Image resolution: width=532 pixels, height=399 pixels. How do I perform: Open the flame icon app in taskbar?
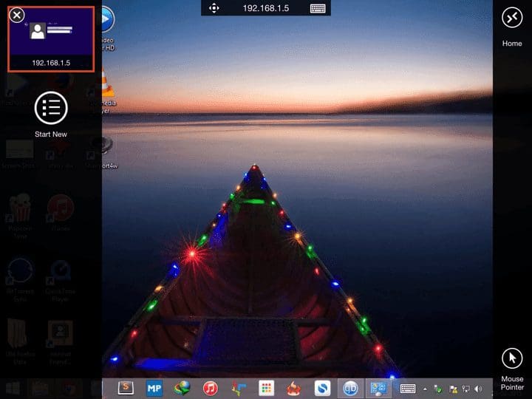point(293,388)
